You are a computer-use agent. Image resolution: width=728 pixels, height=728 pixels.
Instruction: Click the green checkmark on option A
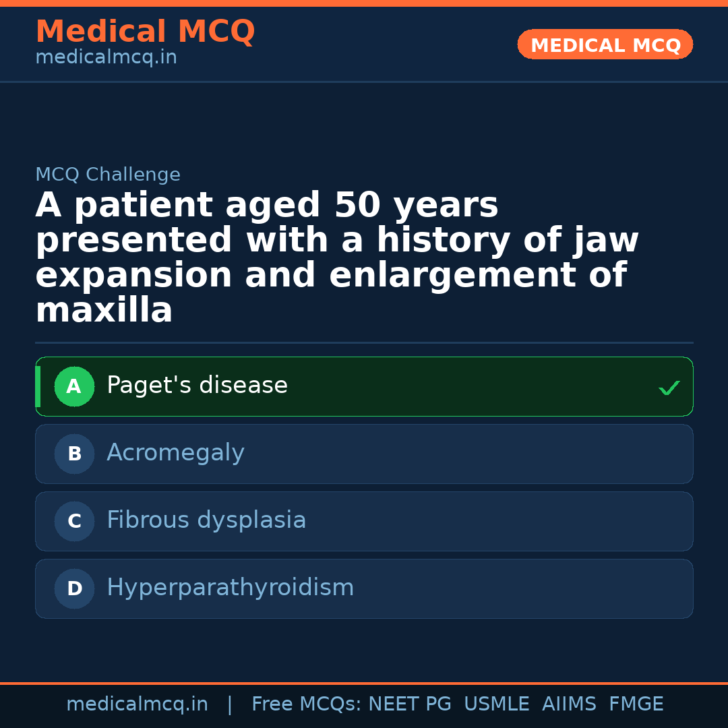point(669,388)
